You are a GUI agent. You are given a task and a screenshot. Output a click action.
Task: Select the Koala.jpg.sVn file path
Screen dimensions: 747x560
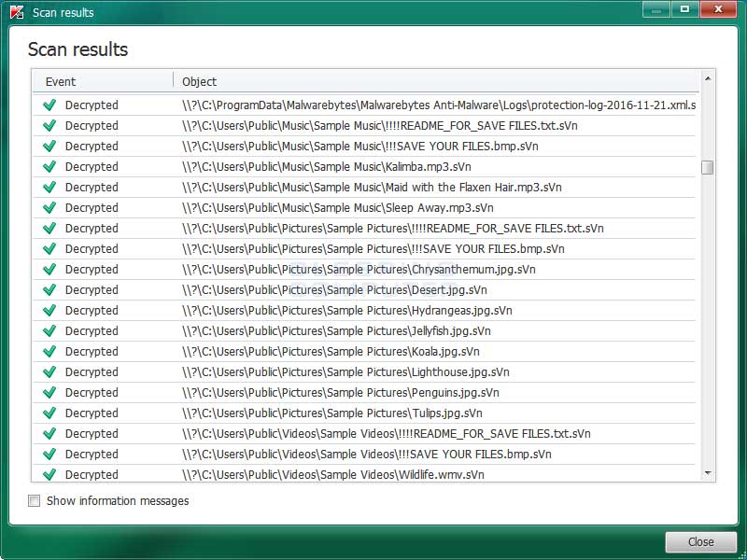click(331, 352)
